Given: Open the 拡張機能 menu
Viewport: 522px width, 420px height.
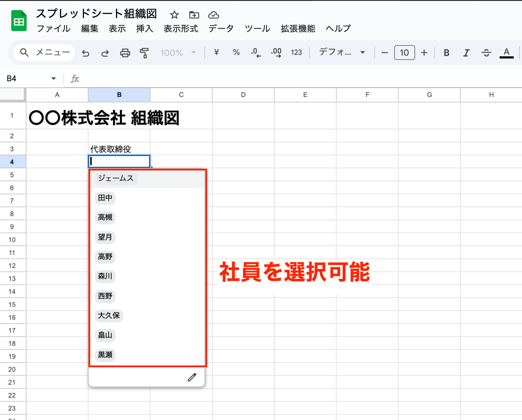Looking at the screenshot, I should (x=297, y=29).
